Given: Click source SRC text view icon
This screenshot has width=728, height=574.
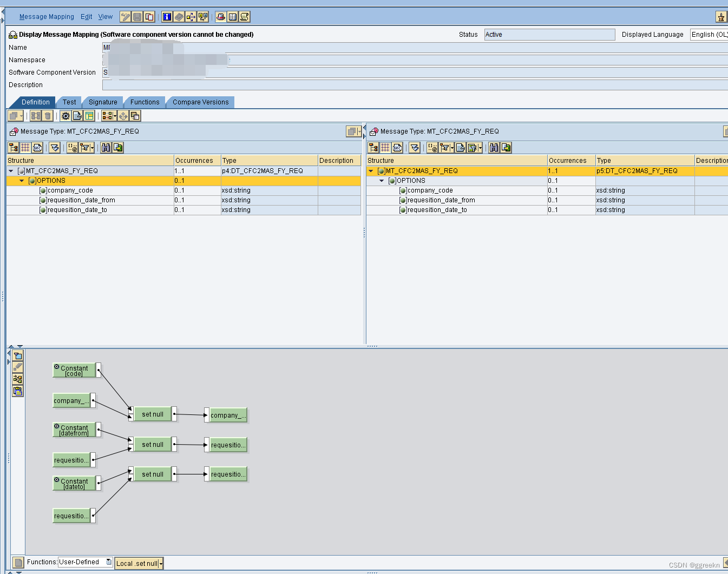Looking at the screenshot, I should pos(37,148).
